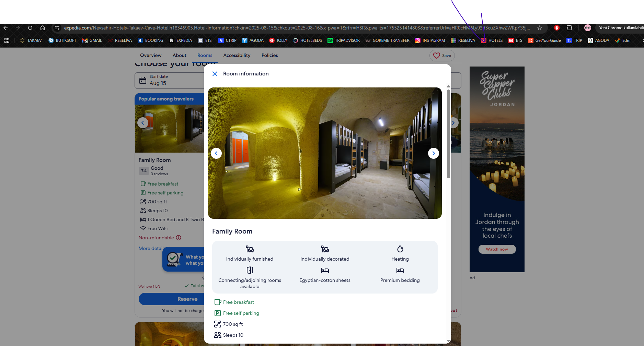View site information in the address bar
644x346 pixels.
click(x=57, y=28)
